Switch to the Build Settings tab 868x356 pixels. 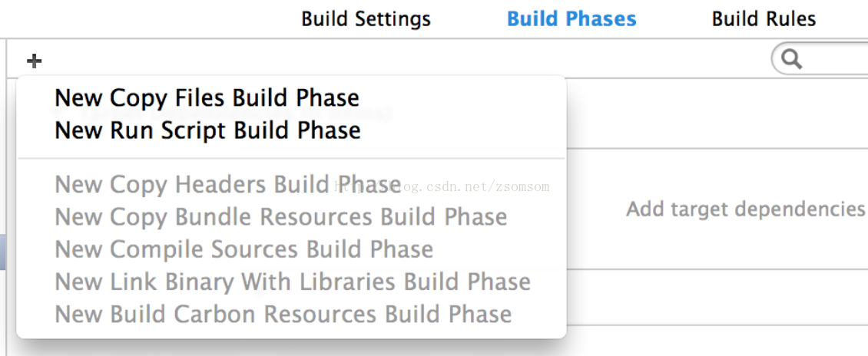[366, 19]
